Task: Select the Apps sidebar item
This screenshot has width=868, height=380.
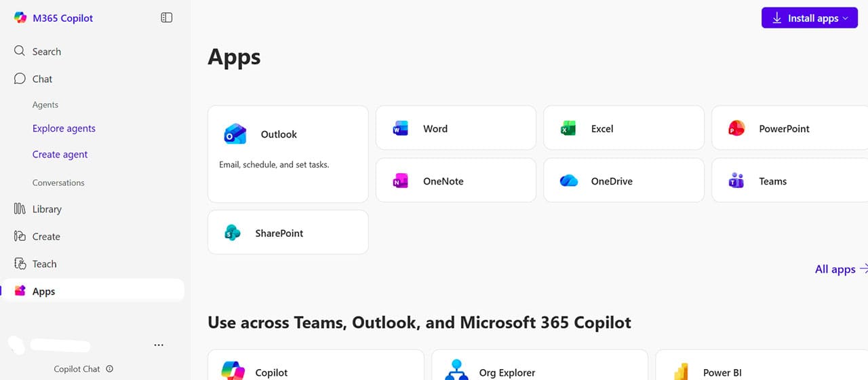Action: pyautogui.click(x=92, y=291)
